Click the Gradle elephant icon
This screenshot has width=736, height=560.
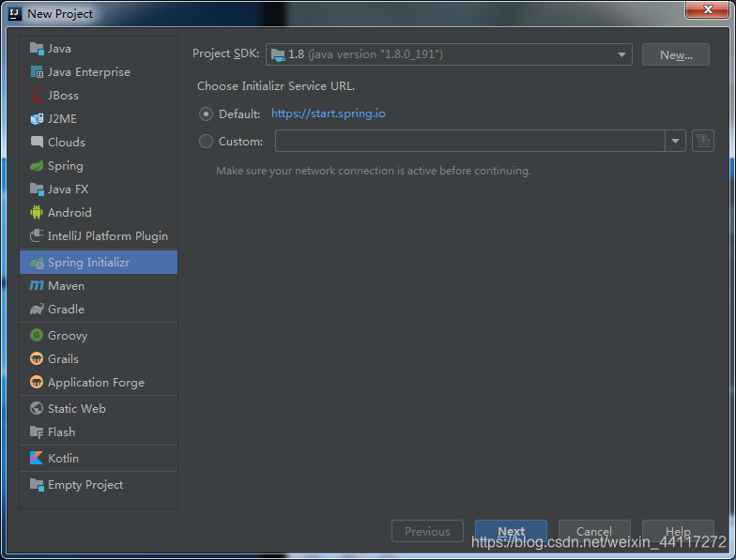pos(37,310)
